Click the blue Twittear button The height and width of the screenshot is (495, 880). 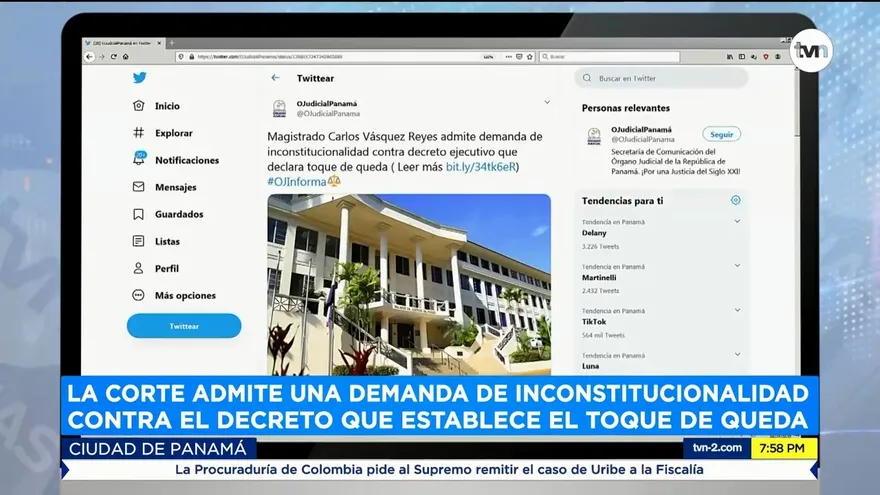(x=184, y=326)
